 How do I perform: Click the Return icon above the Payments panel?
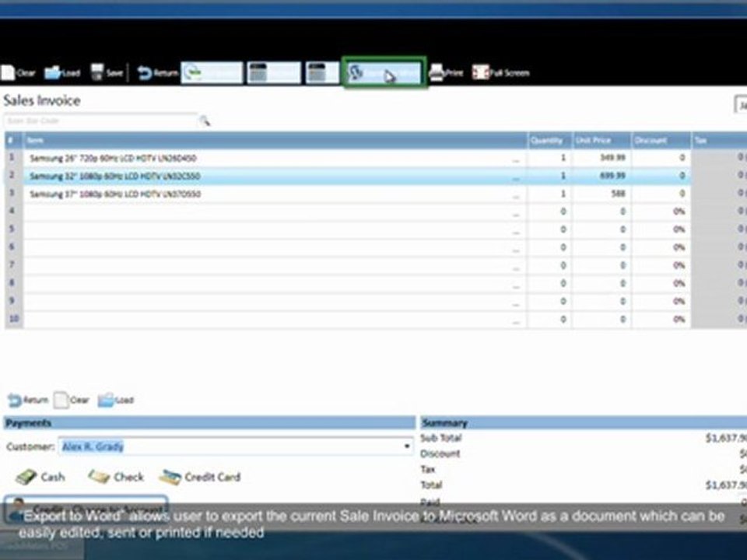(28, 400)
